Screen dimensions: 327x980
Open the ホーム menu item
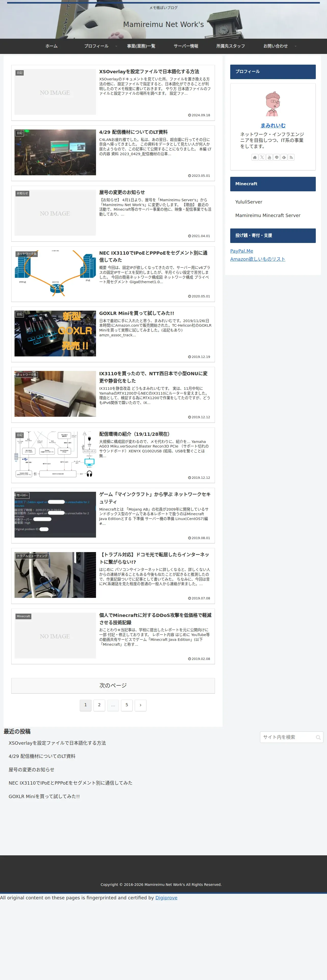(x=51, y=46)
